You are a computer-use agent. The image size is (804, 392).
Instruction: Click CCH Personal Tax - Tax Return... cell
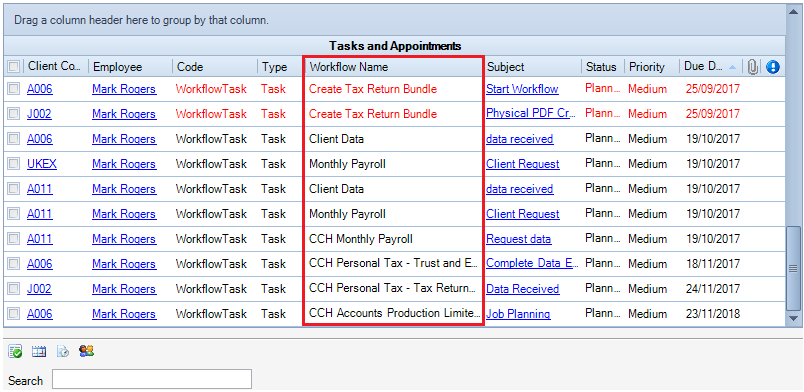click(x=394, y=289)
